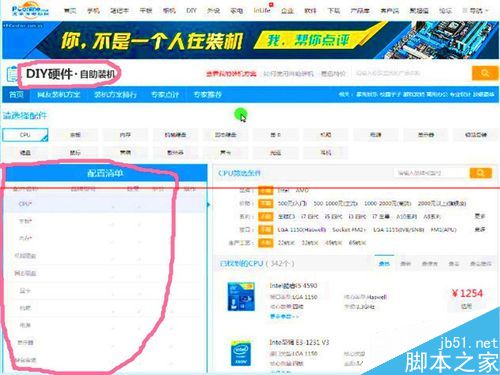This screenshot has height=375, width=500.
Task: Click orange 不限 button in price row
Action: 266,203
